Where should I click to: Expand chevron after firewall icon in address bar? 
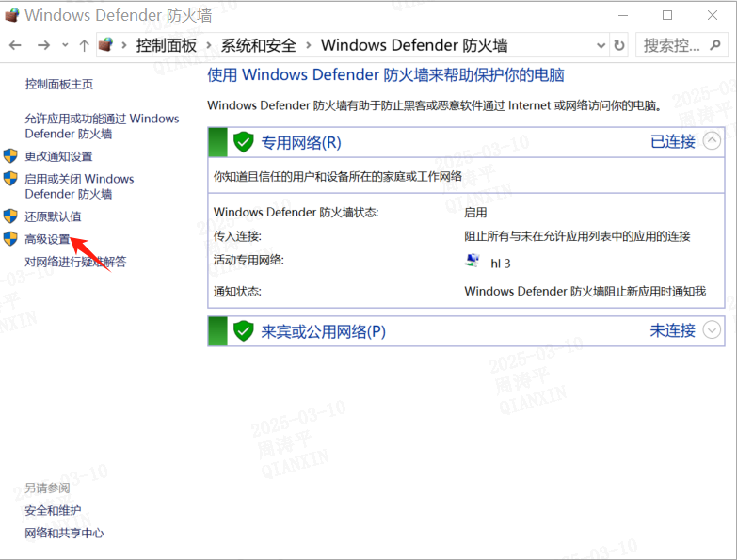pyautogui.click(x=124, y=45)
